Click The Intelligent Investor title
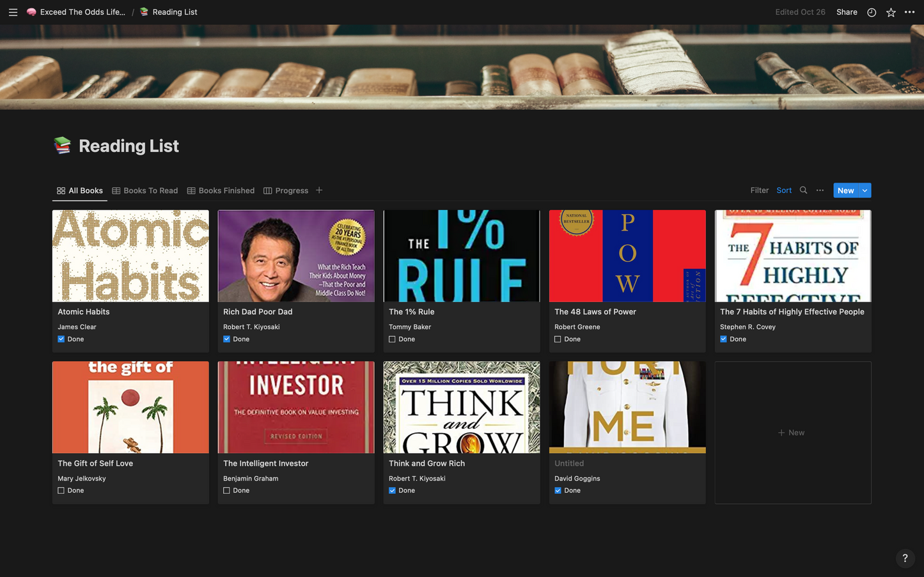This screenshot has height=577, width=924. pyautogui.click(x=266, y=463)
